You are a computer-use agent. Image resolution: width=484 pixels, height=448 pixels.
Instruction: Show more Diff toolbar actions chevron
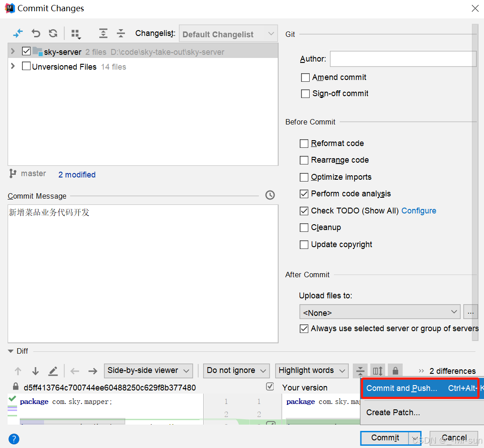pyautogui.click(x=422, y=371)
